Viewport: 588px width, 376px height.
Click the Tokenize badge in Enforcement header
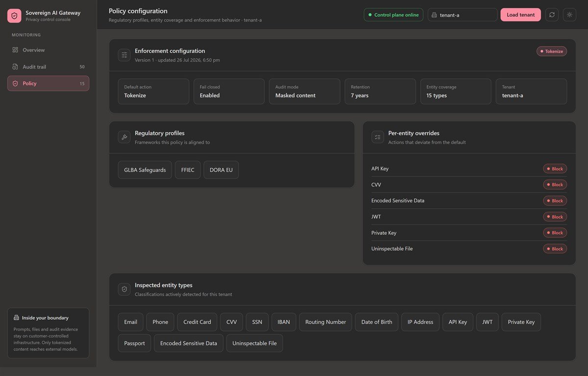point(552,51)
